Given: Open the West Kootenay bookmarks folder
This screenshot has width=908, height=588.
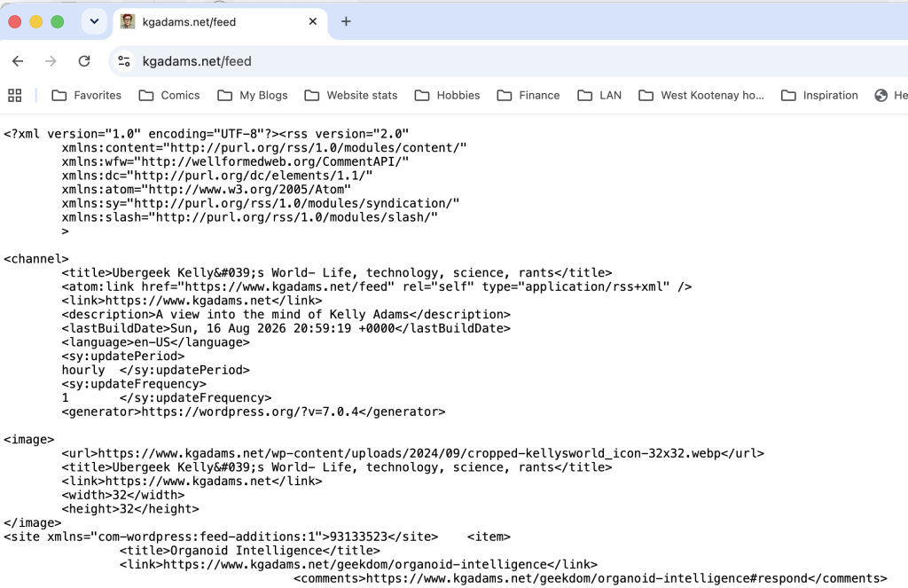Looking at the screenshot, I should (701, 95).
